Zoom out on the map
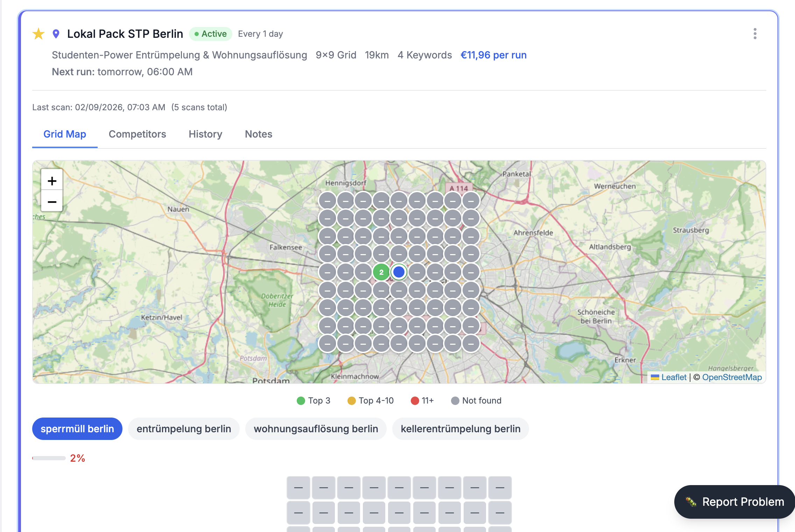 [52, 202]
